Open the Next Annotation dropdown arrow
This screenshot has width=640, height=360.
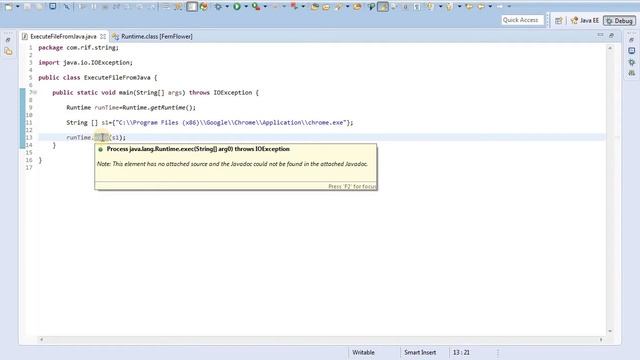pyautogui.click(x=440, y=7)
